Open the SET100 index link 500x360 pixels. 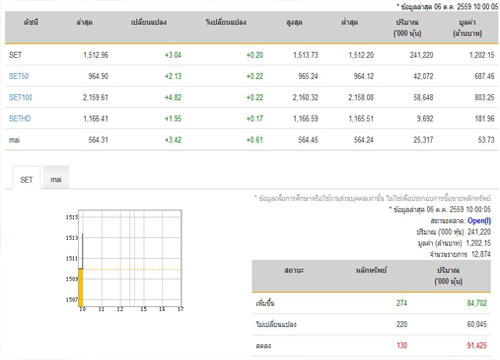tap(21, 97)
